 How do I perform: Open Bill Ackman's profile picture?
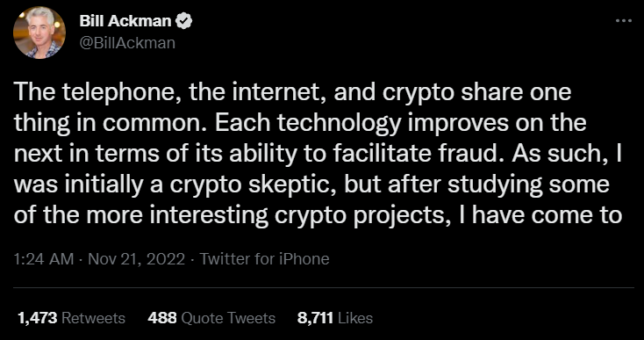tap(39, 33)
